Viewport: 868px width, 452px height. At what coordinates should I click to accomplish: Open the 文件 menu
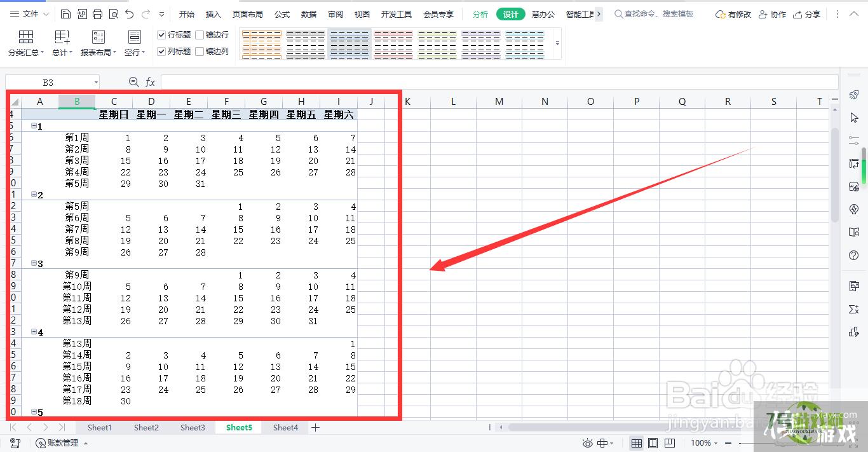[29, 14]
